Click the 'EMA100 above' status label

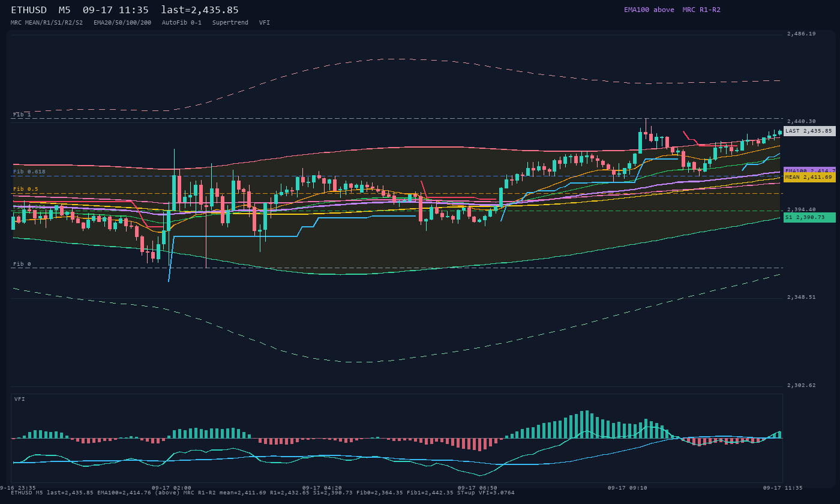pos(649,10)
